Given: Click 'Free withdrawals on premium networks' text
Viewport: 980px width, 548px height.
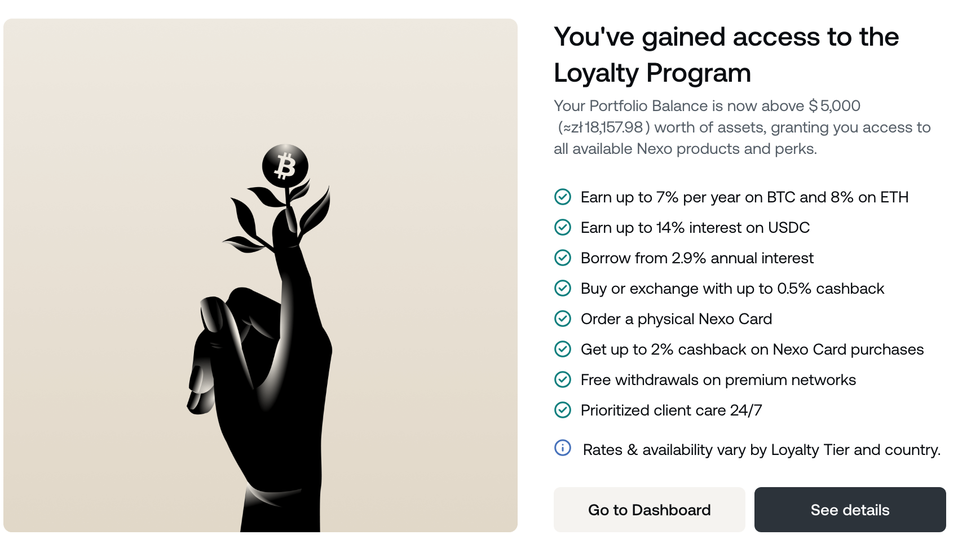Looking at the screenshot, I should [718, 380].
